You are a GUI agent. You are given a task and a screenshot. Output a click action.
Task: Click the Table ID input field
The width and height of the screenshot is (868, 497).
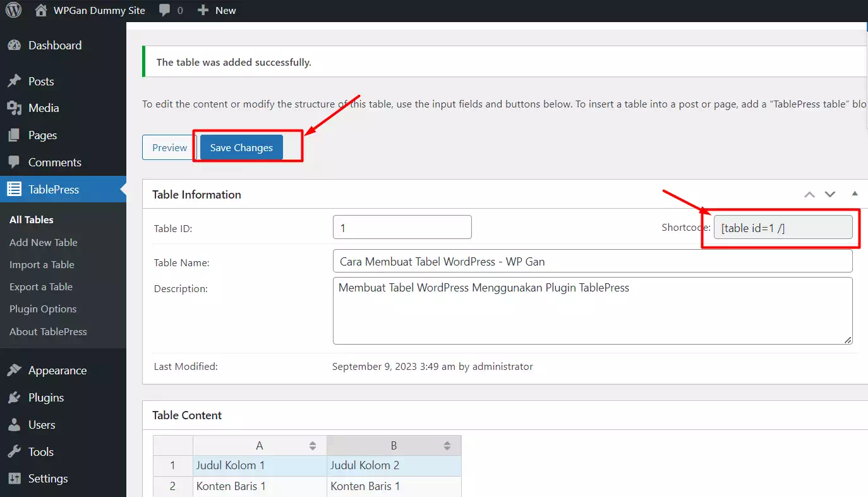click(402, 227)
